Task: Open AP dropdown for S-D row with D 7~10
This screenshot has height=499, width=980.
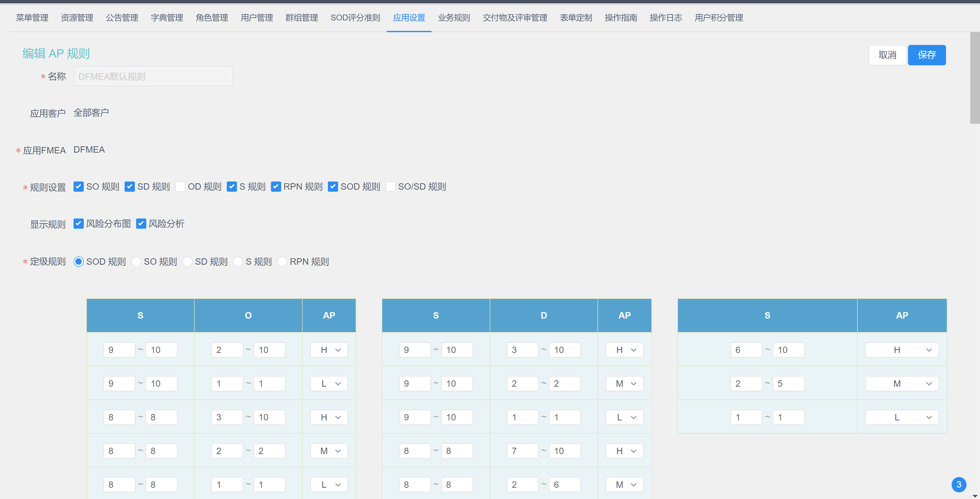Action: (x=624, y=451)
